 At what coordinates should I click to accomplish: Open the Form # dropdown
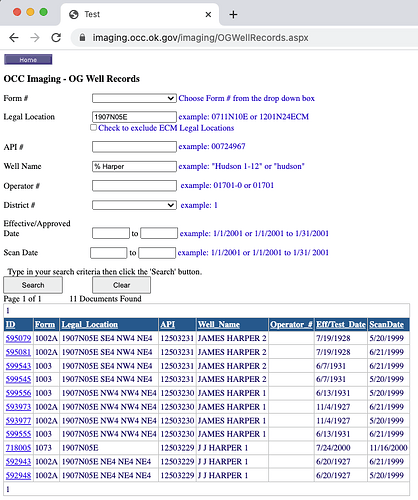134,98
